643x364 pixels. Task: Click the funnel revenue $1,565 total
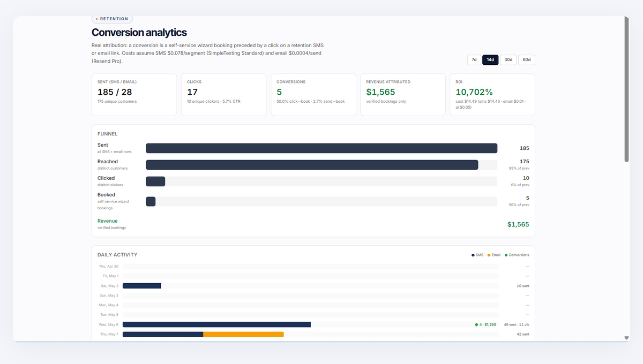pos(518,224)
